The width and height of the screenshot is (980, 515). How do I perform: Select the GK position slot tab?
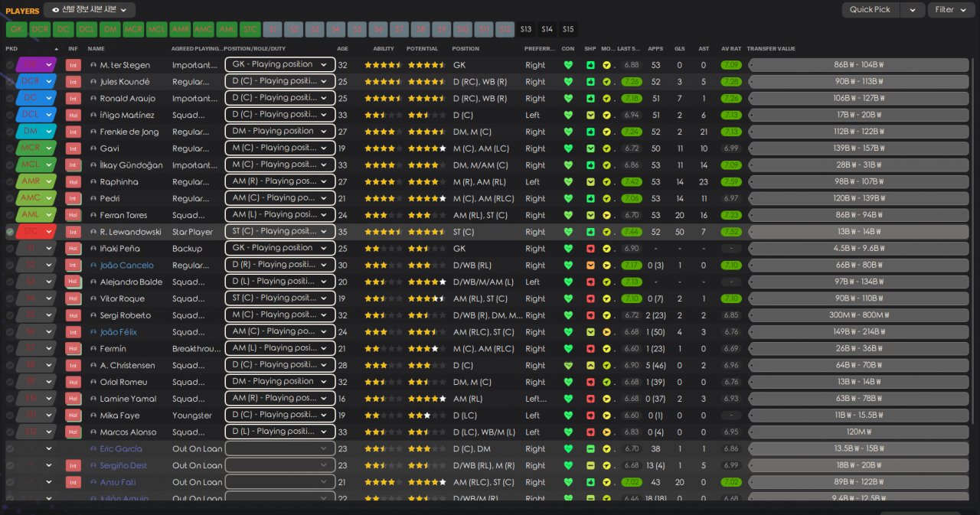[16, 30]
